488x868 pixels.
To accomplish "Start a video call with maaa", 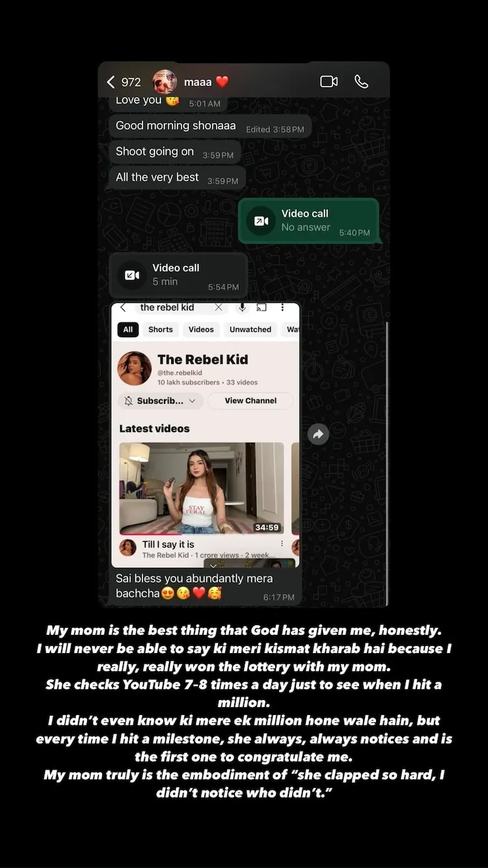I will (329, 81).
